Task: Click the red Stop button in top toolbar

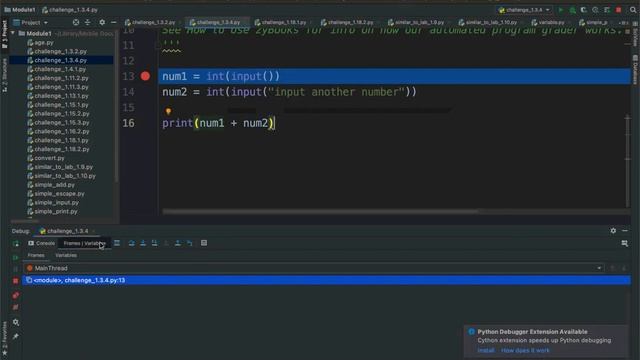Action: [x=619, y=10]
